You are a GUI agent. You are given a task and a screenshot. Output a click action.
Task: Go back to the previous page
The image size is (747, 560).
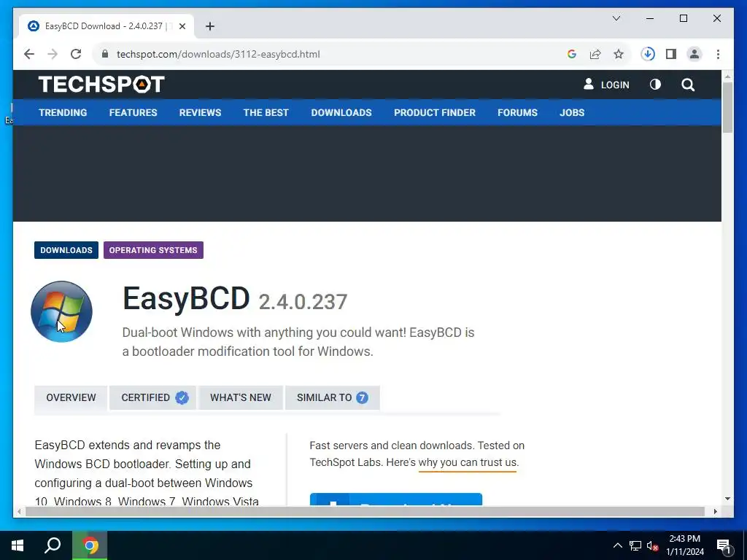point(29,54)
